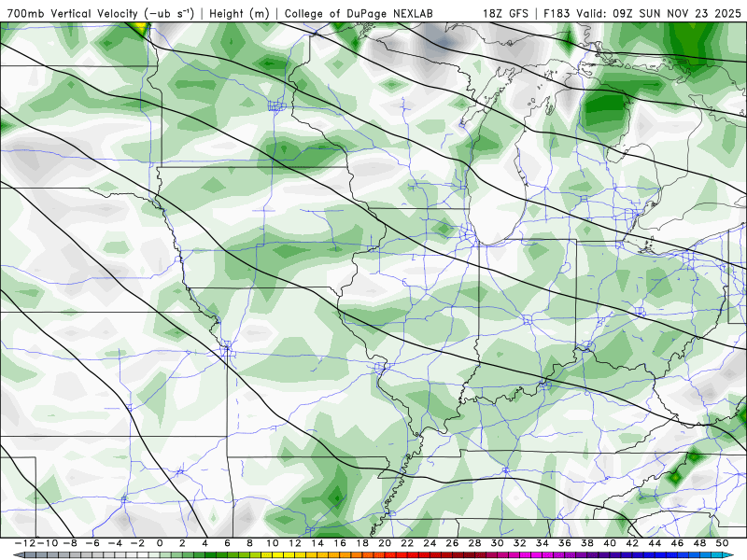
Task: Click the '42' color scale label
Action: (x=632, y=543)
